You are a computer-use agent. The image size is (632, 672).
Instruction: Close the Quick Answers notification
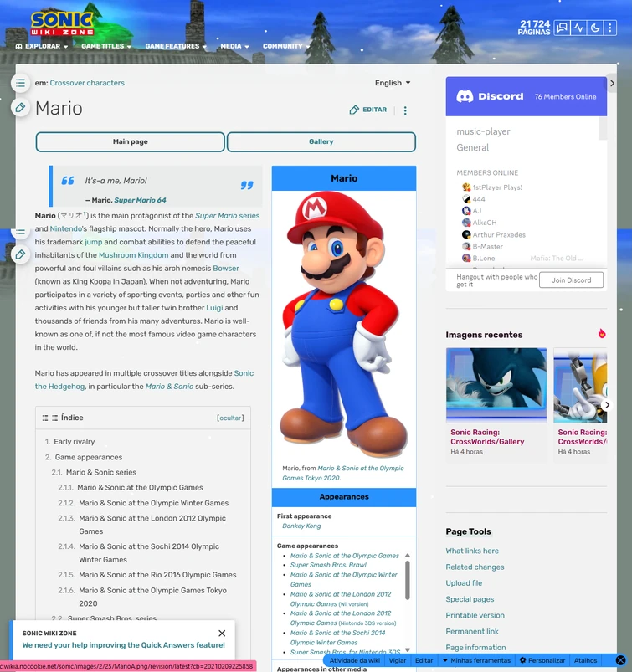222,633
